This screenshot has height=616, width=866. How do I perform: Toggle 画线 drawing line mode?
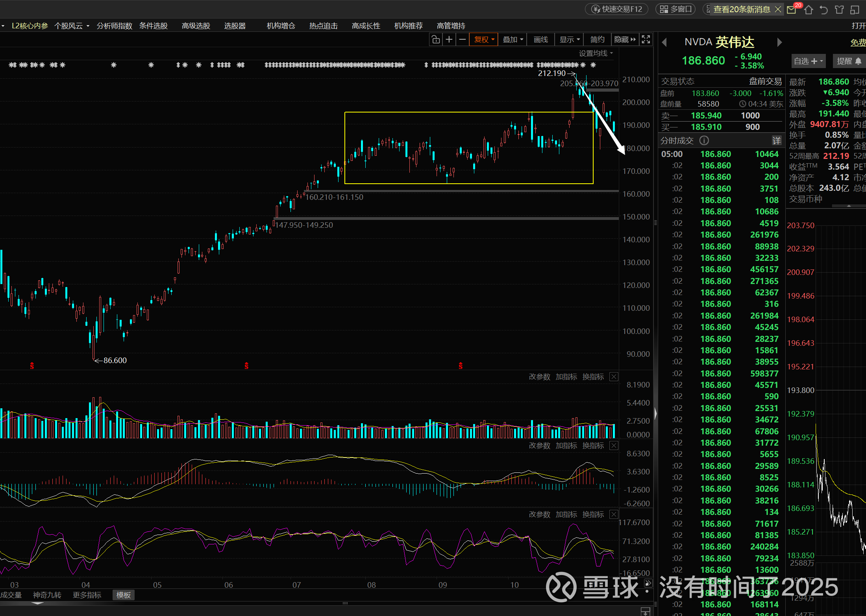click(x=541, y=39)
